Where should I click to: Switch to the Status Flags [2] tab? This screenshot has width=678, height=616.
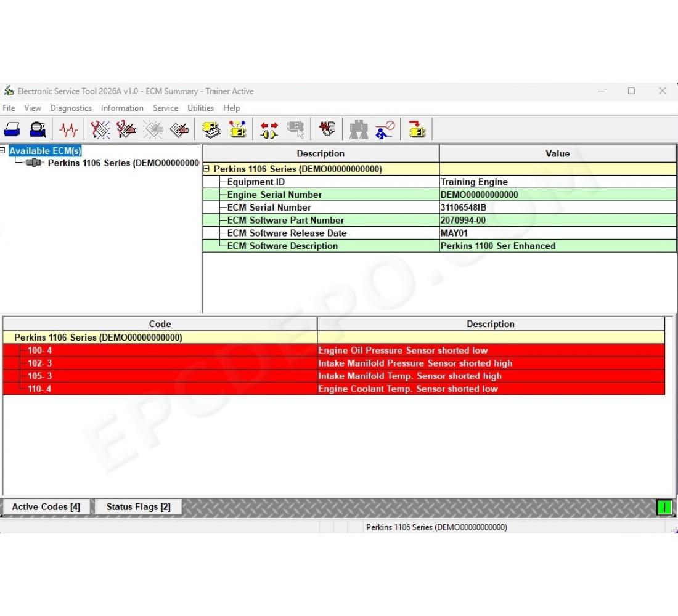(138, 506)
